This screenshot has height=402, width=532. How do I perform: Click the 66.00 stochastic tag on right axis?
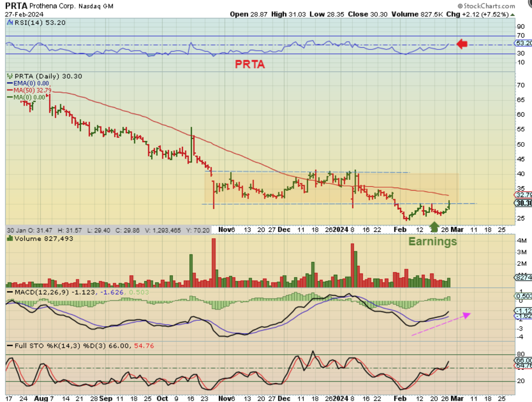click(x=523, y=360)
